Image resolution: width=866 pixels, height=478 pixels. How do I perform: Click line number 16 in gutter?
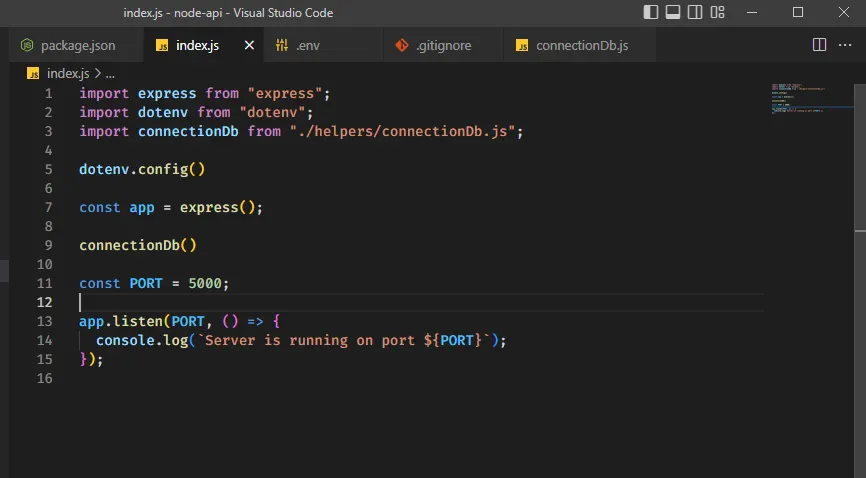pyautogui.click(x=45, y=378)
